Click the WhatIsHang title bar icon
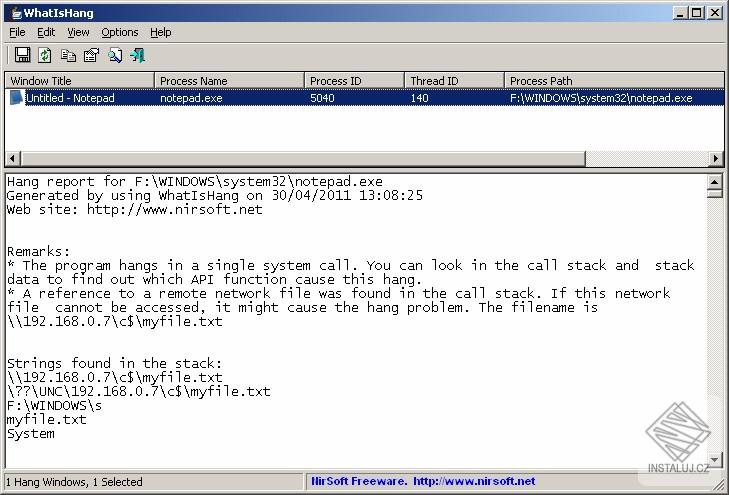The image size is (729, 495). click(x=17, y=13)
